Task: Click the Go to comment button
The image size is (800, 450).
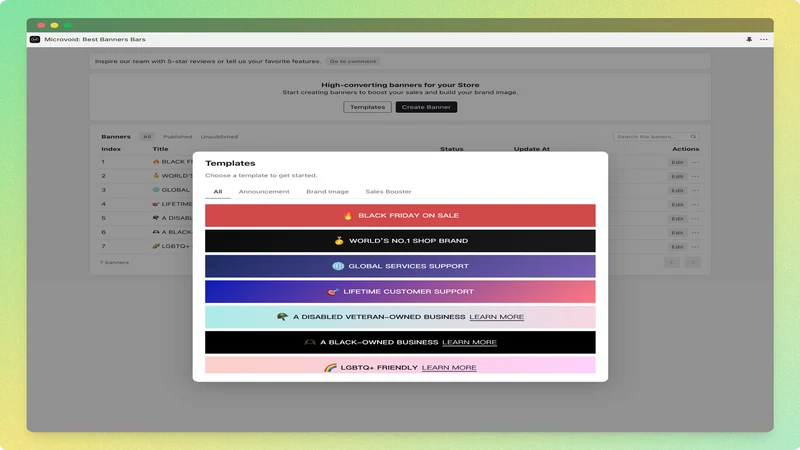Action: (353, 61)
